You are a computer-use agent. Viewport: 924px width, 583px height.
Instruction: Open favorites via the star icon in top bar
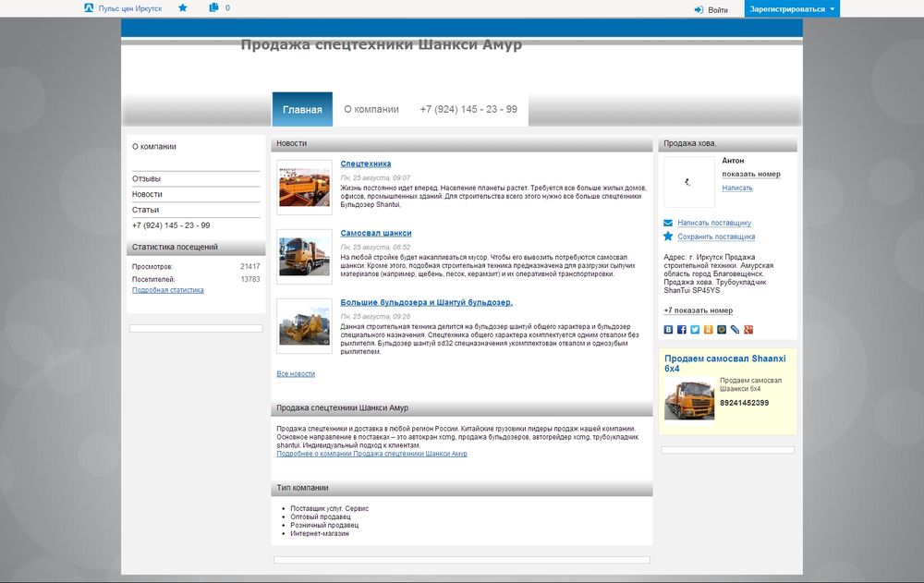(183, 7)
